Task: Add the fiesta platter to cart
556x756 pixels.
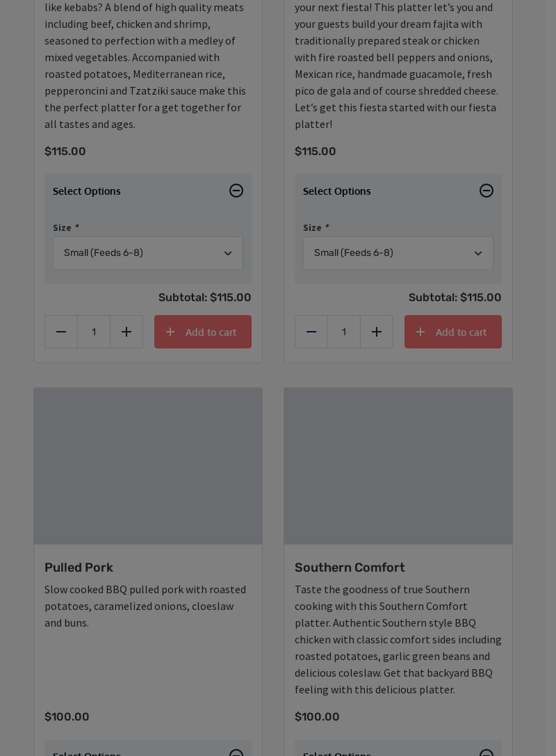Action: pos(453,332)
